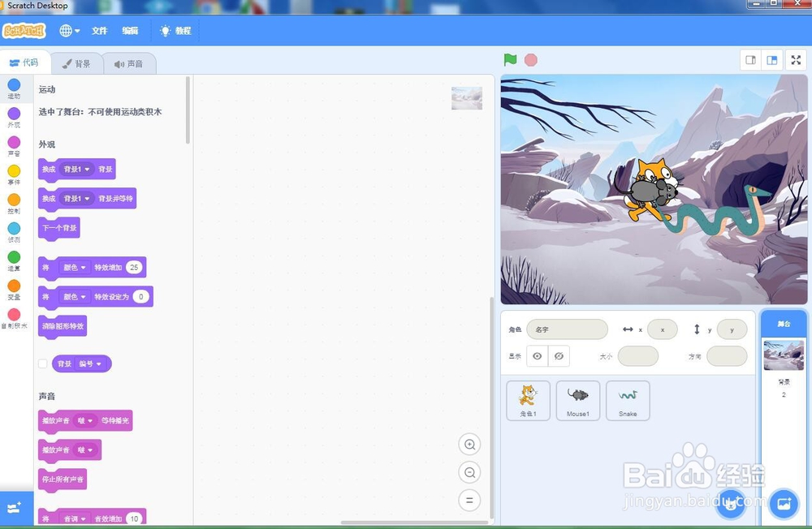Select the 事件 block category

[14, 175]
